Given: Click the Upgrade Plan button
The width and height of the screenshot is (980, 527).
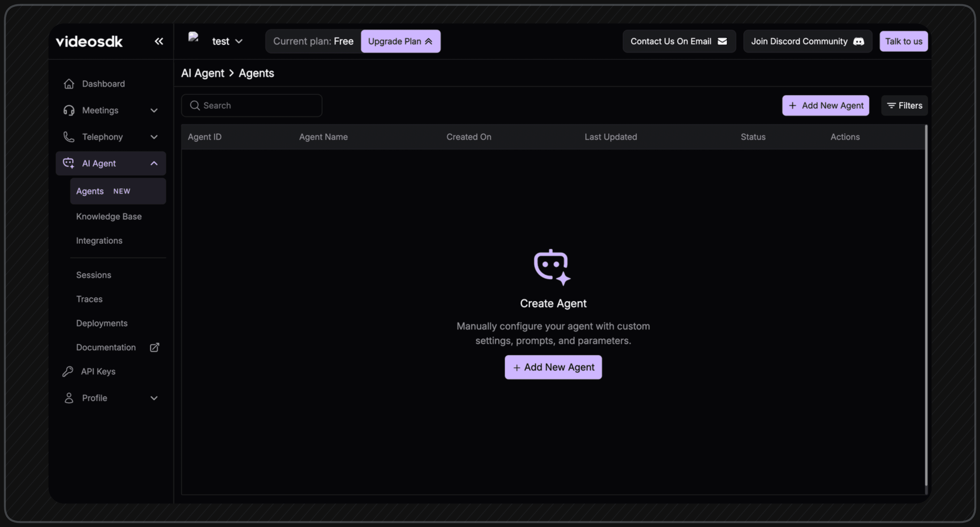Looking at the screenshot, I should click(400, 41).
